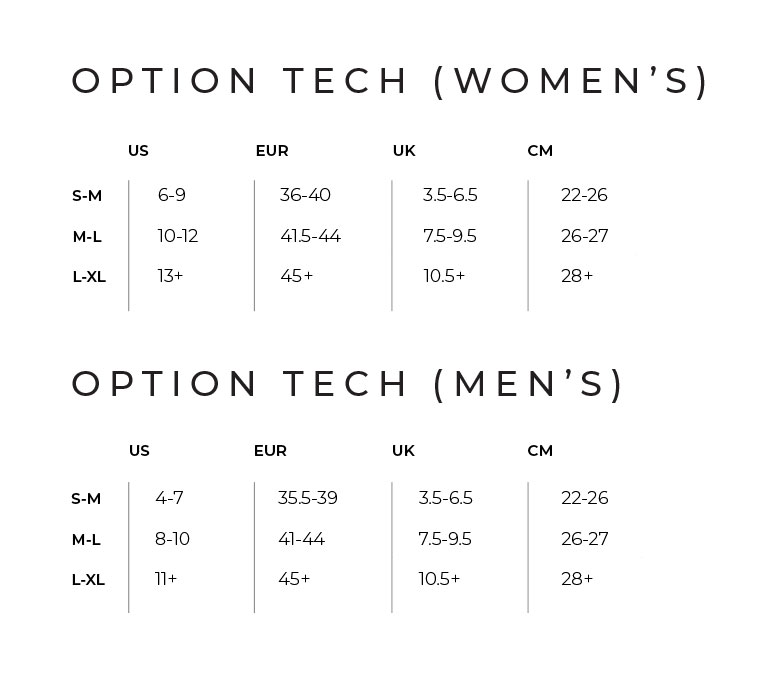
Task: Select women's M-L row label
Action: 87,237
